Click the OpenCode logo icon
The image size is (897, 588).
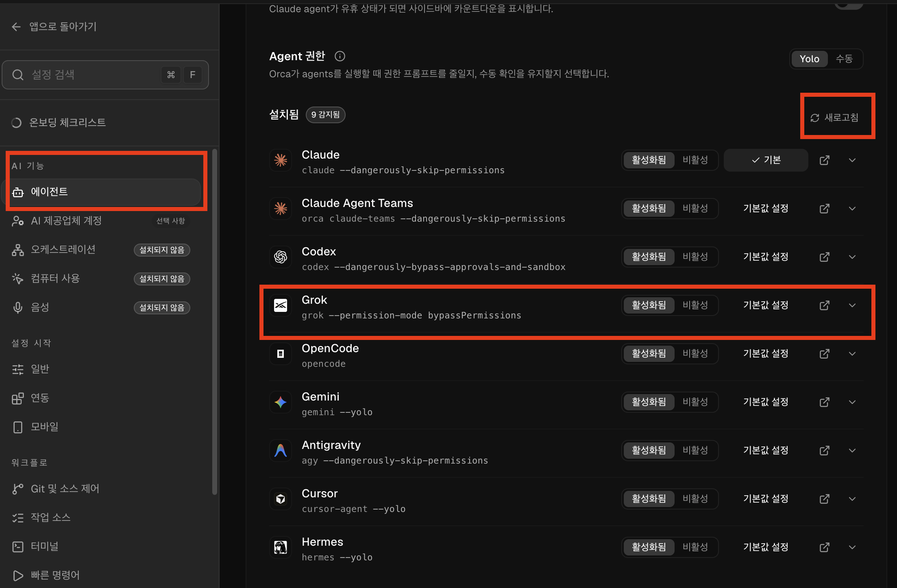tap(281, 354)
